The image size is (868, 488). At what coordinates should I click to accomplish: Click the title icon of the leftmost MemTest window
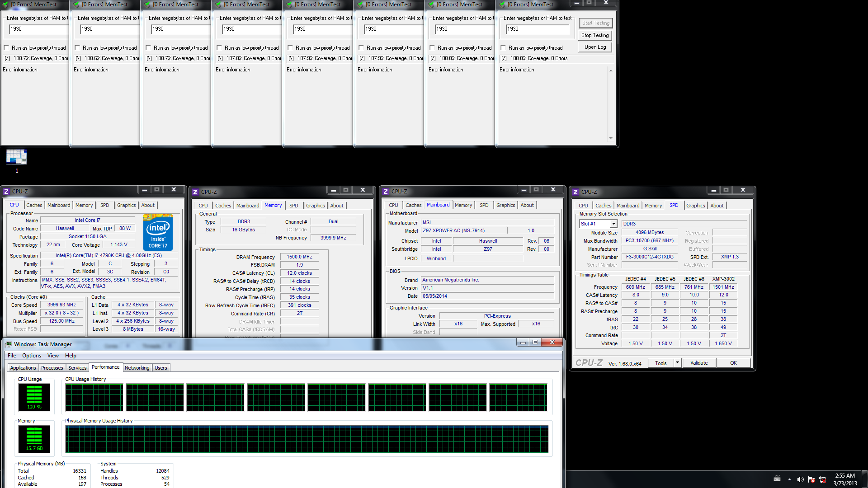(x=5, y=5)
